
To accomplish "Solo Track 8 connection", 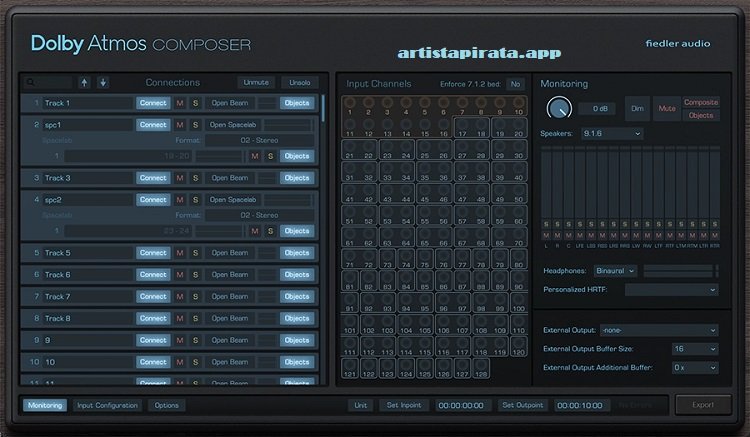I will pyautogui.click(x=195, y=318).
